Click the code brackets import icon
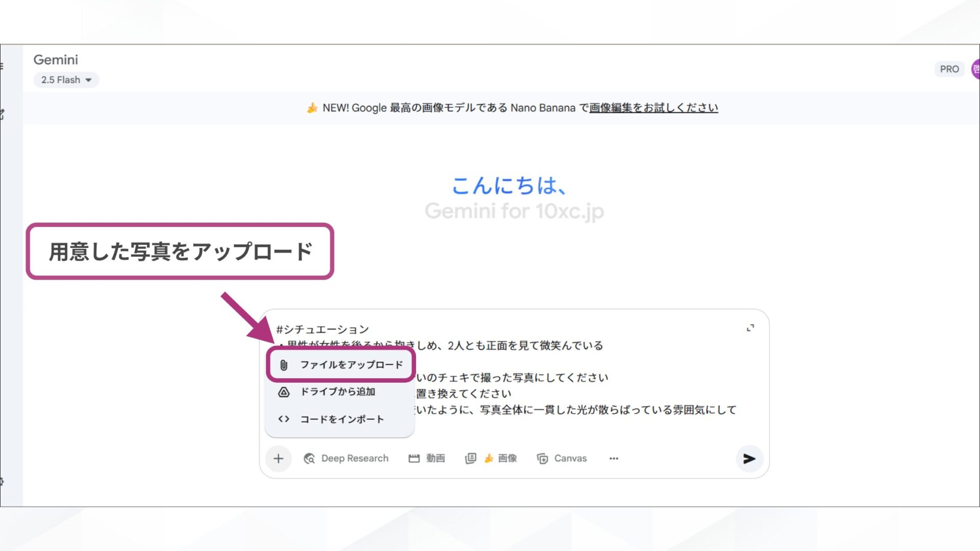The image size is (980, 551). (284, 419)
